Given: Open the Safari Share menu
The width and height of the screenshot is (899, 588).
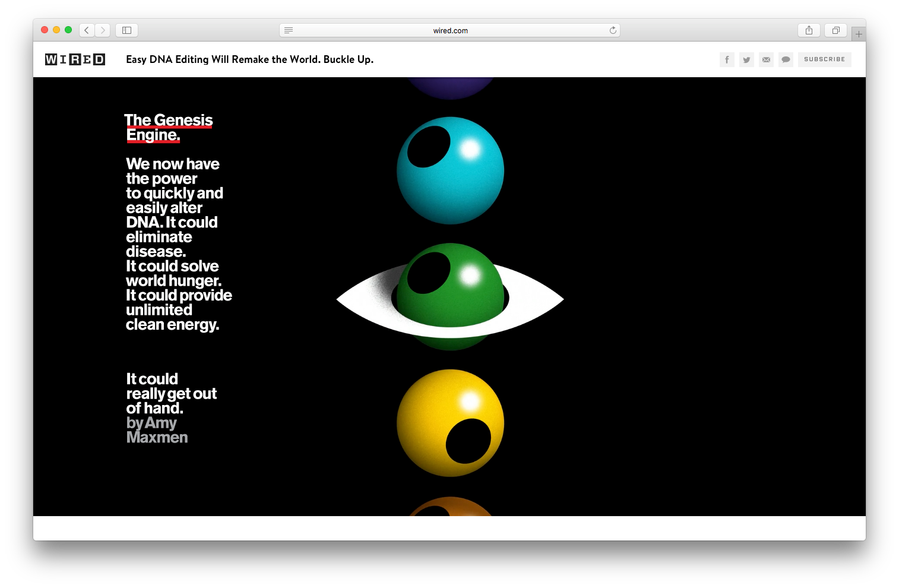Looking at the screenshot, I should [809, 30].
